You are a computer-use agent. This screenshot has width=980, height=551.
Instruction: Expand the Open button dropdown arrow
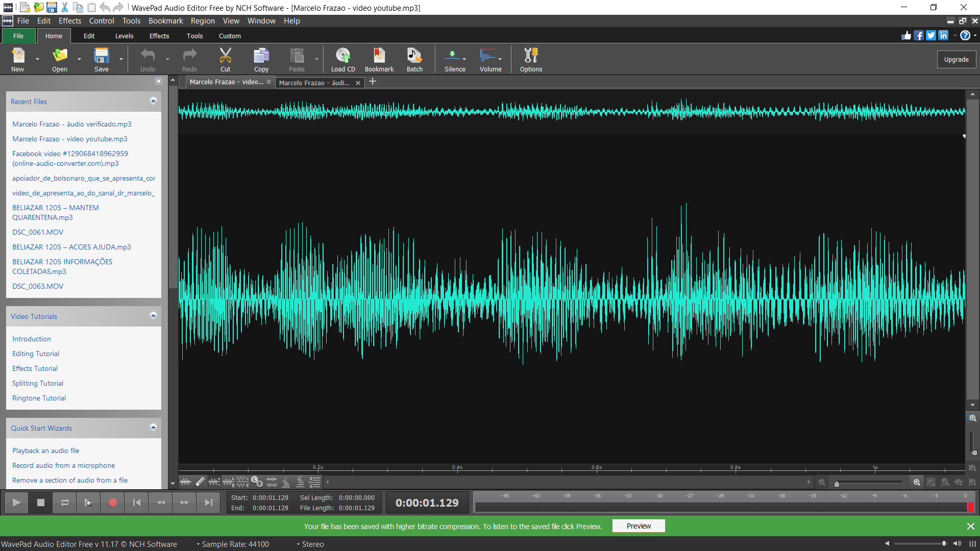(79, 59)
